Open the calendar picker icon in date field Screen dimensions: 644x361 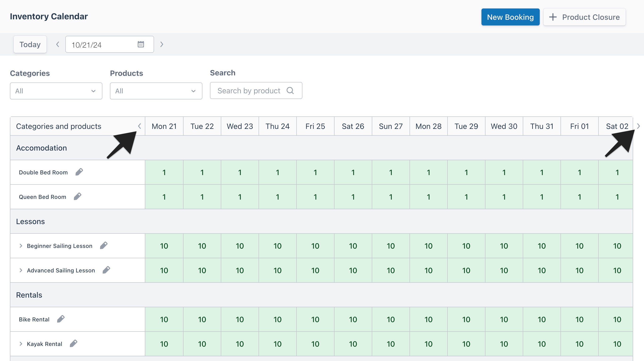pos(141,45)
